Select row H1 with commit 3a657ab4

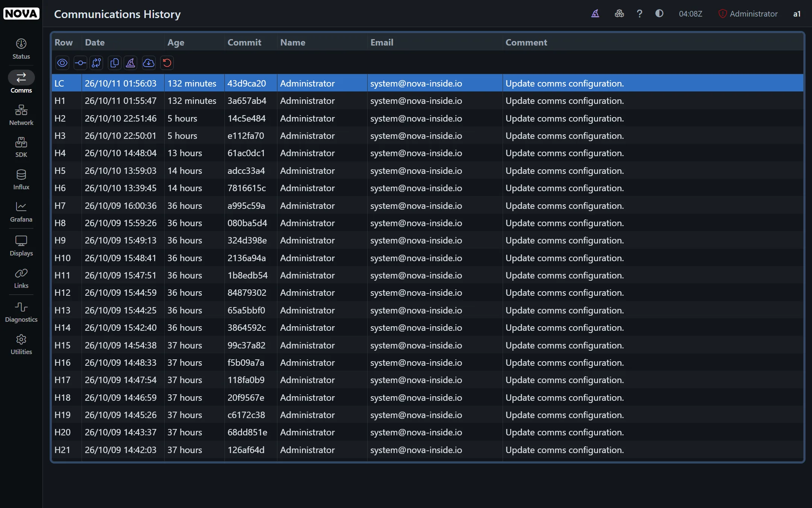[427, 101]
